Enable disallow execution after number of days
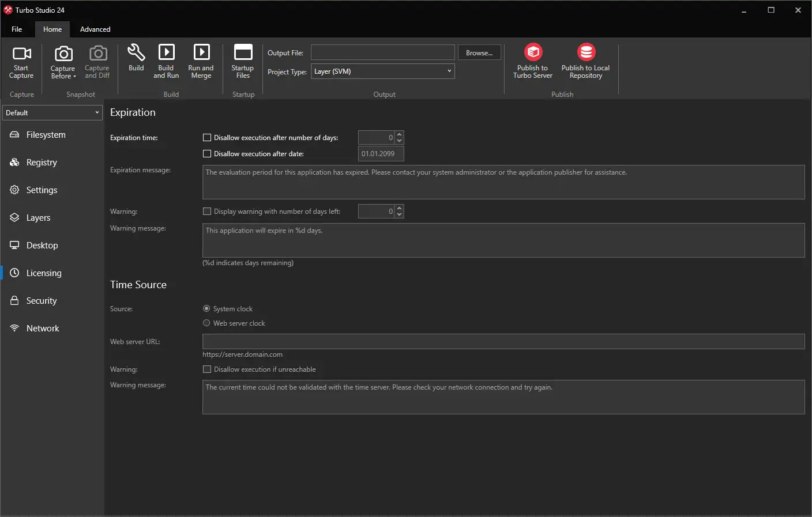 [x=207, y=138]
